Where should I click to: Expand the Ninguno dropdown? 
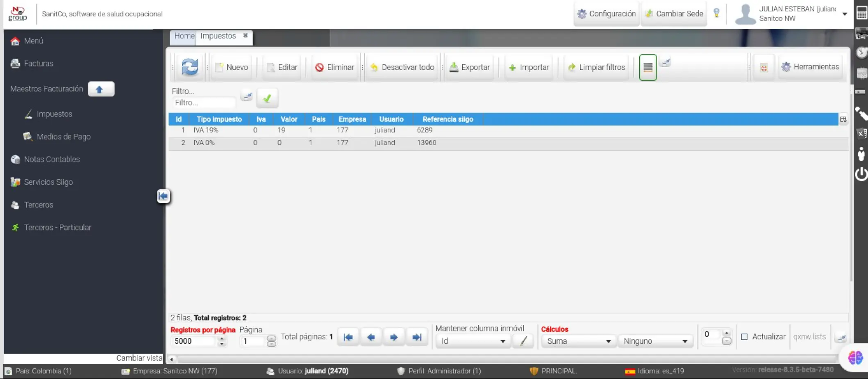655,341
